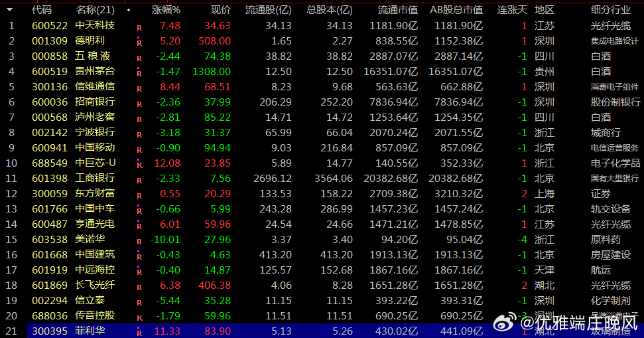Click the R marker for 东方财富
The image size is (644, 338).
pos(139,196)
